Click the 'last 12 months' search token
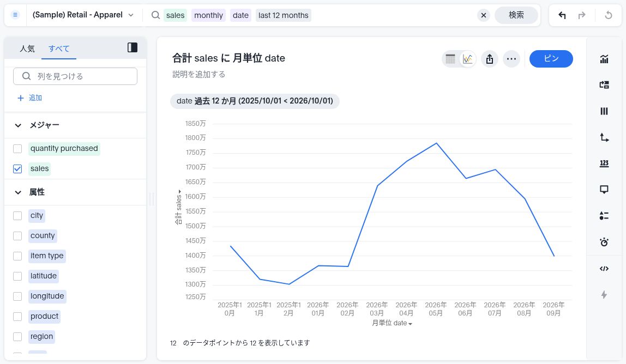 284,15
